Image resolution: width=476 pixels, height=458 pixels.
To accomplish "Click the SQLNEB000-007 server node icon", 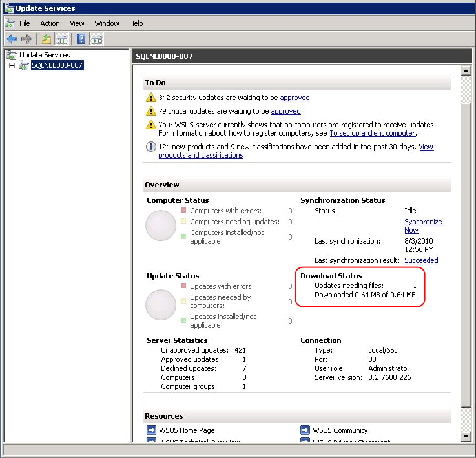I will pyautogui.click(x=24, y=65).
